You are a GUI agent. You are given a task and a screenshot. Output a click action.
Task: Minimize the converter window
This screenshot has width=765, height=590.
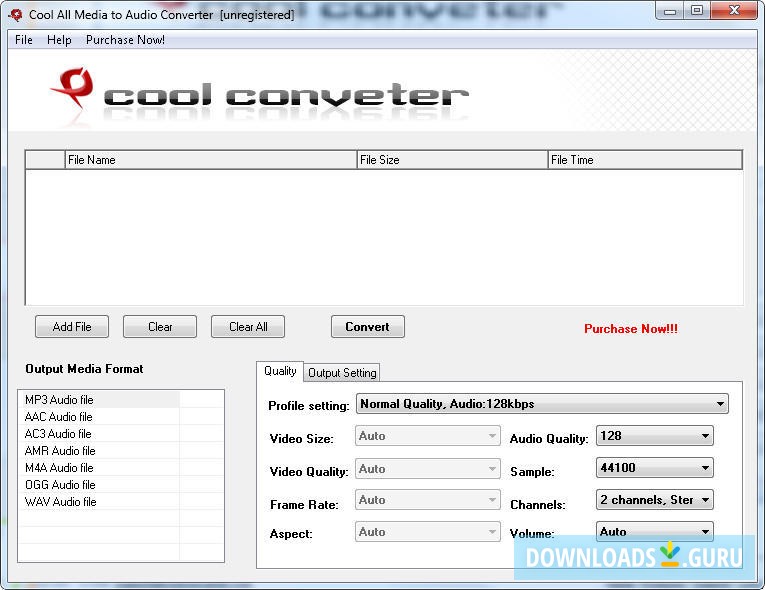[670, 11]
